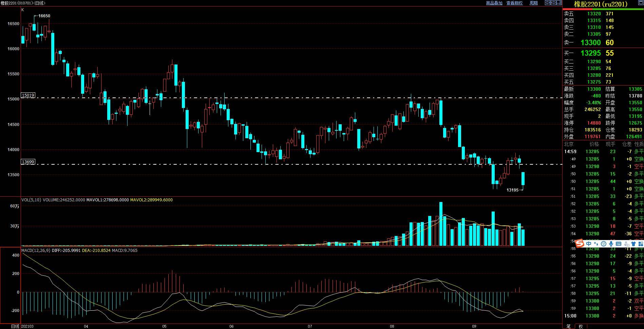Open Sogou skin shirt icon
This screenshot has width=644, height=329.
(633, 244)
